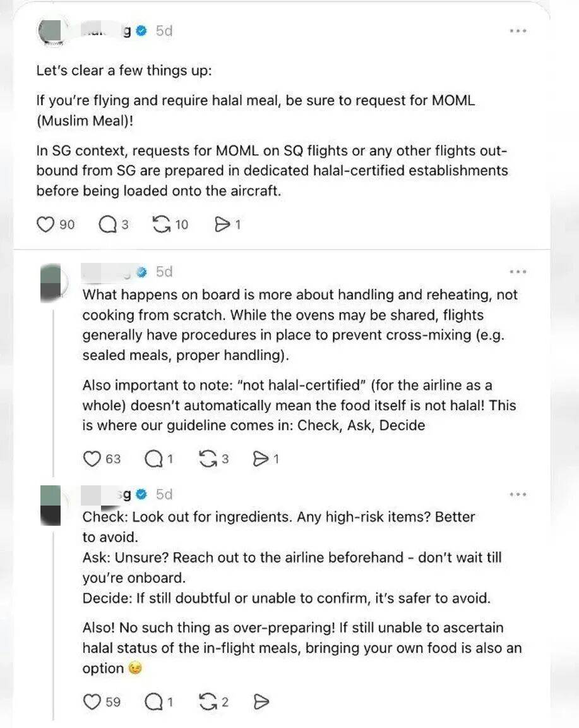Viewport: 579px width, 728px height.
Task: Like the Check, Ask, Decide reply
Action: click(92, 701)
